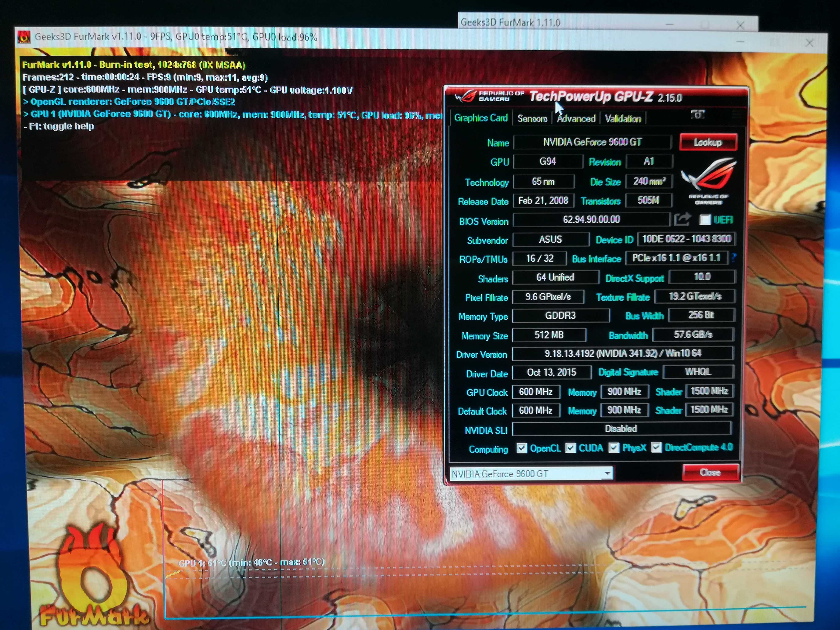840x630 pixels.
Task: Click the FurMark OpenGL renderer text line
Action: 129,102
